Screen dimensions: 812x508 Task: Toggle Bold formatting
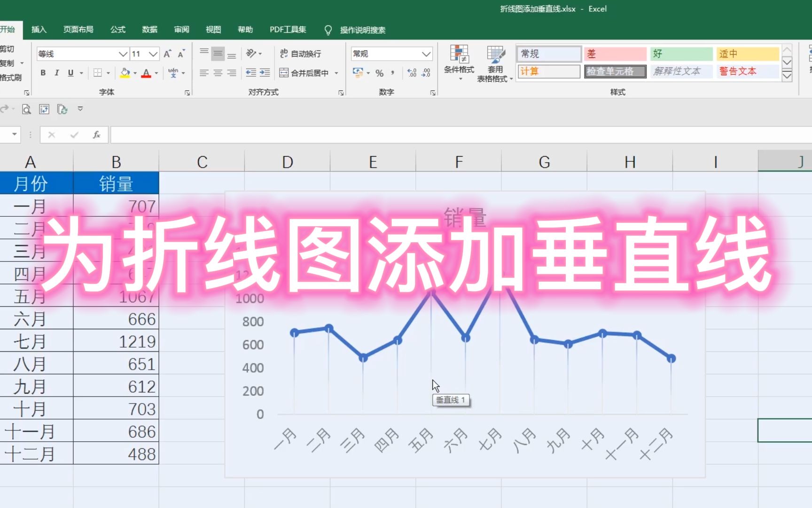[43, 72]
